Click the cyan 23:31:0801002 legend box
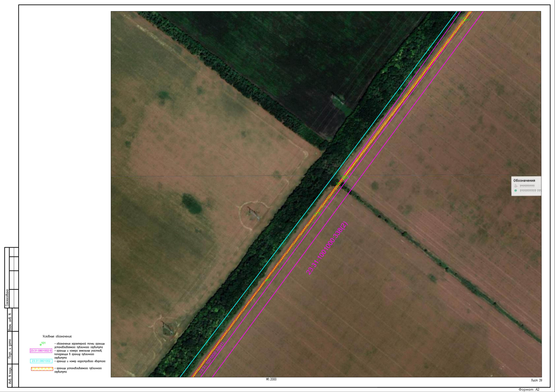This screenshot has width=555, height=392. pos(41,361)
